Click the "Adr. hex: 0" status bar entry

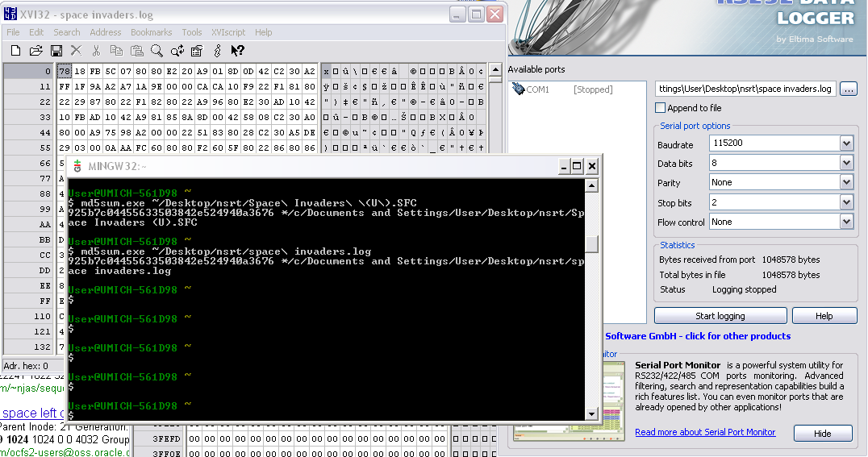point(26,366)
